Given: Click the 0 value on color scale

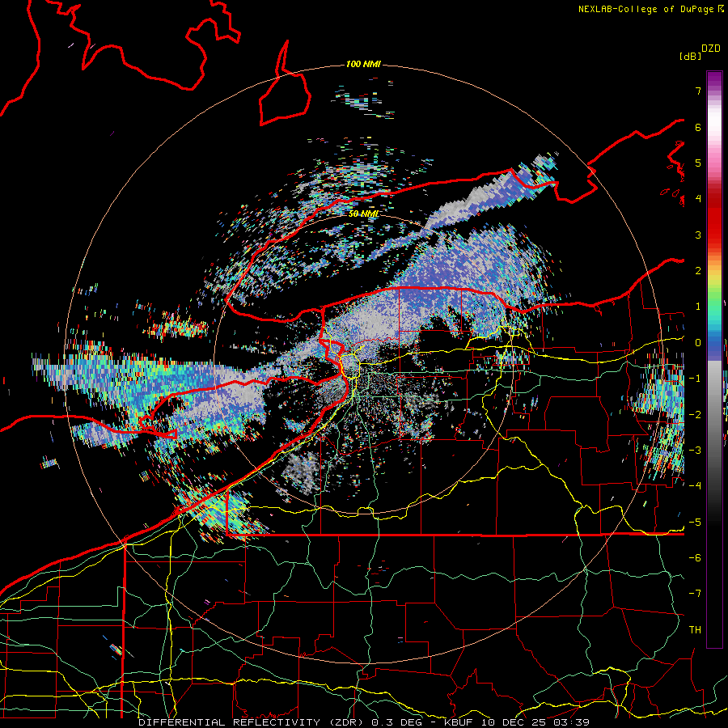Looking at the screenshot, I should coord(698,343).
